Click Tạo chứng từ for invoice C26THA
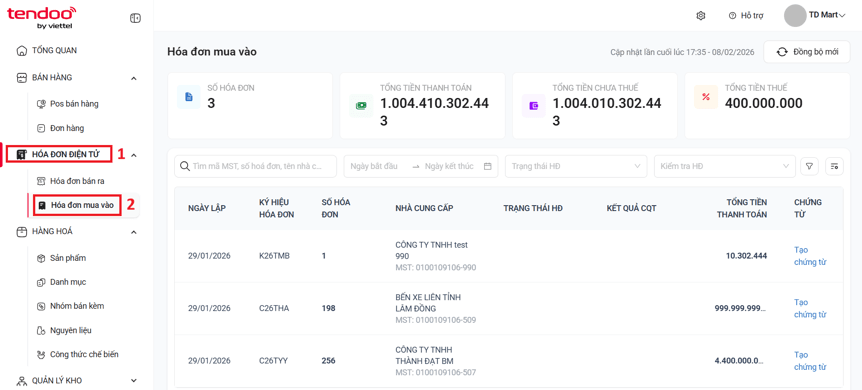The image size is (862, 390). 810,309
